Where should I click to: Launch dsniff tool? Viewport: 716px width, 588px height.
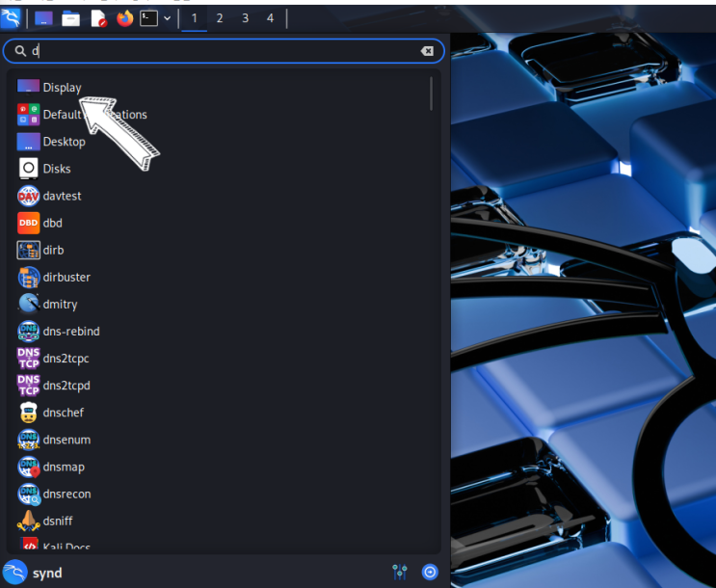[x=44, y=521]
